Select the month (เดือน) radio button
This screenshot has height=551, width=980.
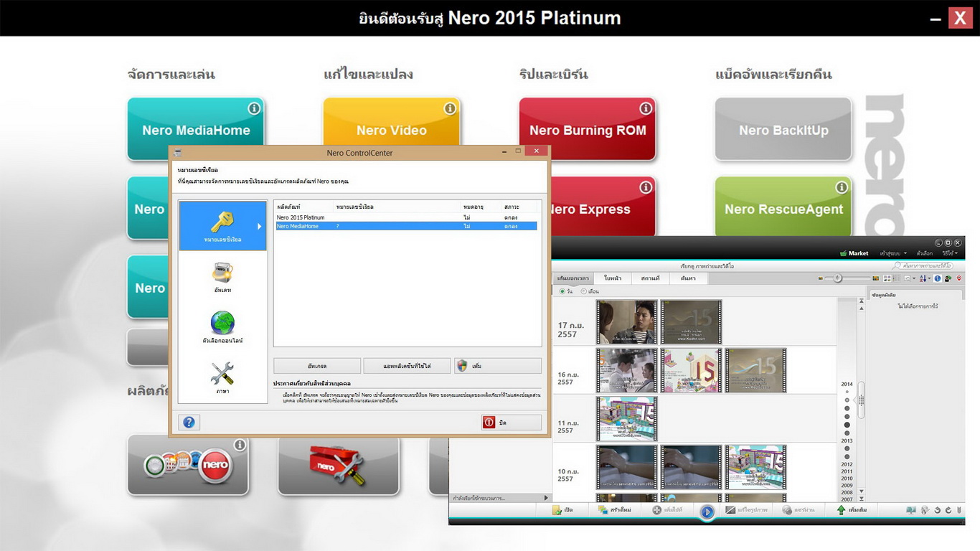[x=583, y=291]
